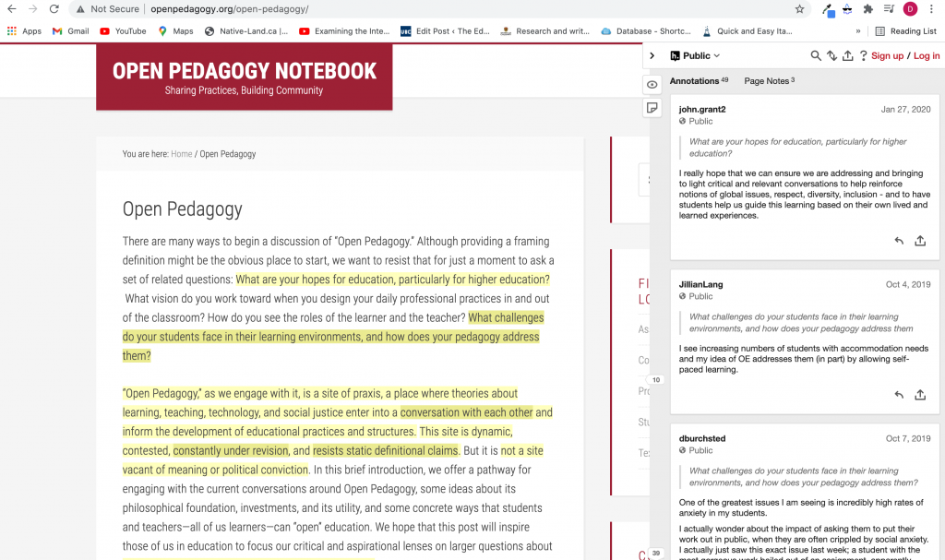Share JillianLang annotation

coord(920,395)
